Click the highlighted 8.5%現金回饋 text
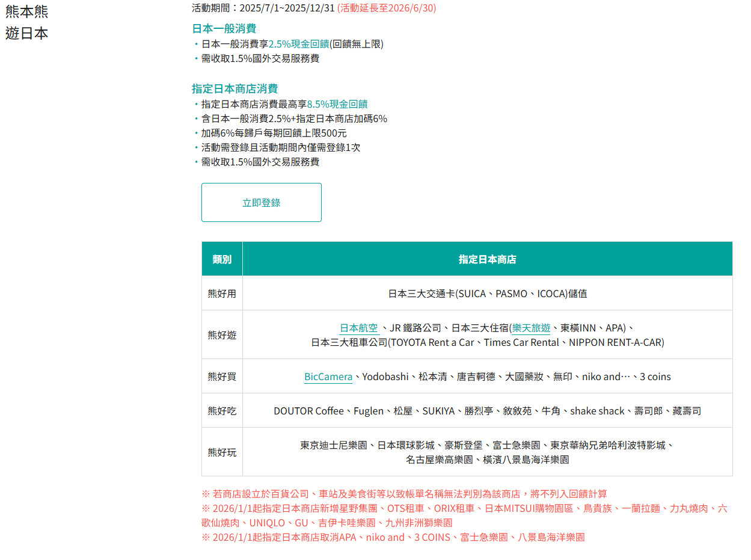This screenshot has width=751, height=560. [x=337, y=104]
